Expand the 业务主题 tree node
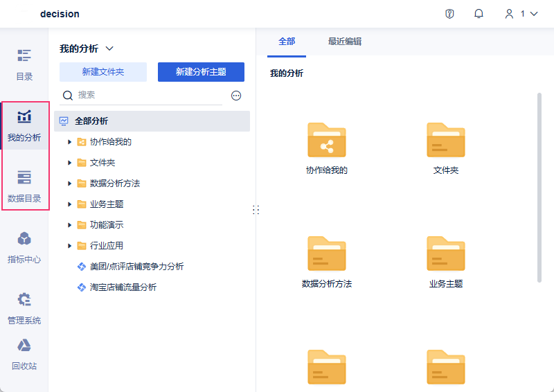Screen dimensions: 554x392 [69, 204]
